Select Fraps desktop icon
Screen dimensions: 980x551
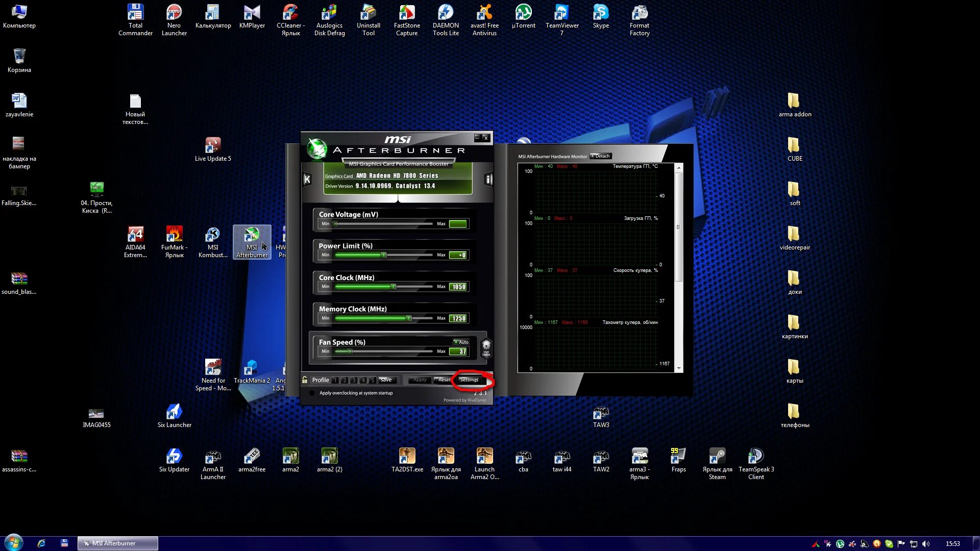point(678,461)
